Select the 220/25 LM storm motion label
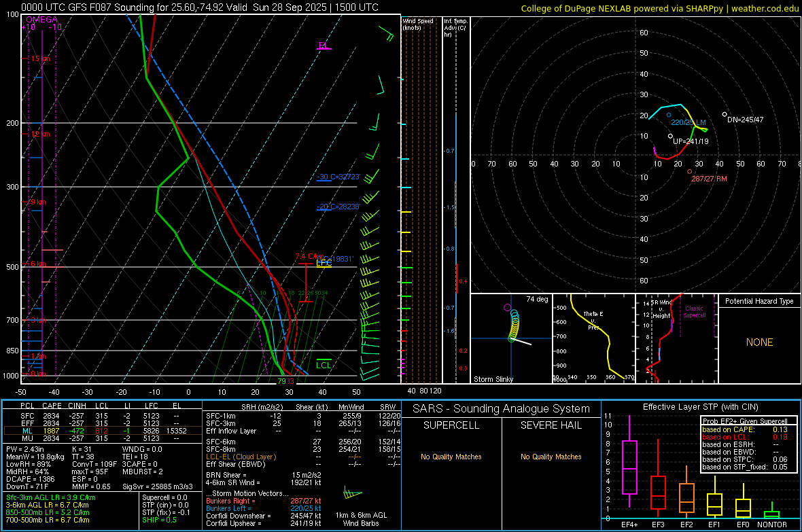802x532 pixels. (x=688, y=122)
